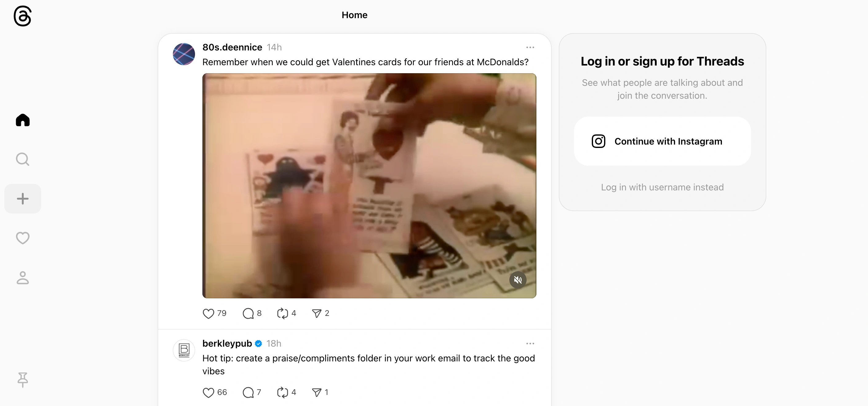
Task: Like the berkleypub post
Action: (208, 392)
